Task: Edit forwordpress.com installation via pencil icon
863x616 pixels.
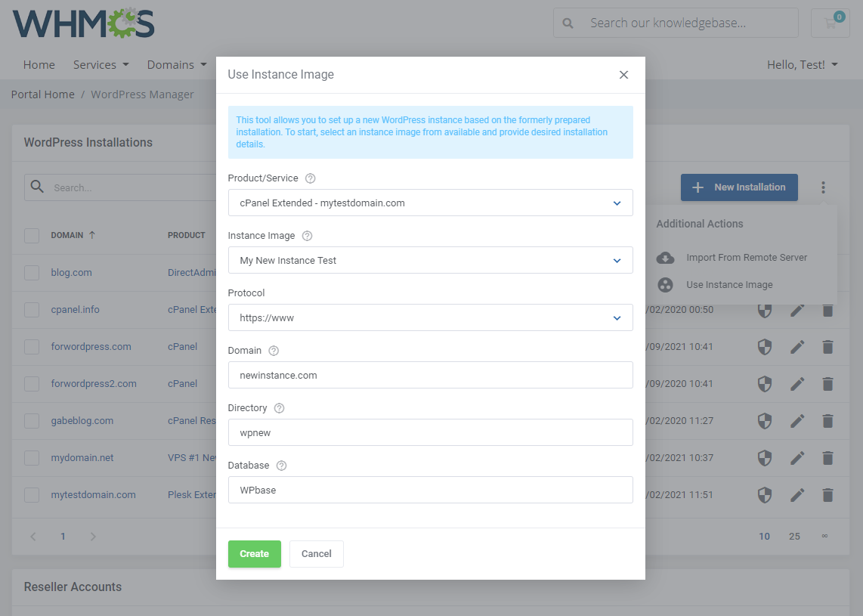Action: [797, 347]
